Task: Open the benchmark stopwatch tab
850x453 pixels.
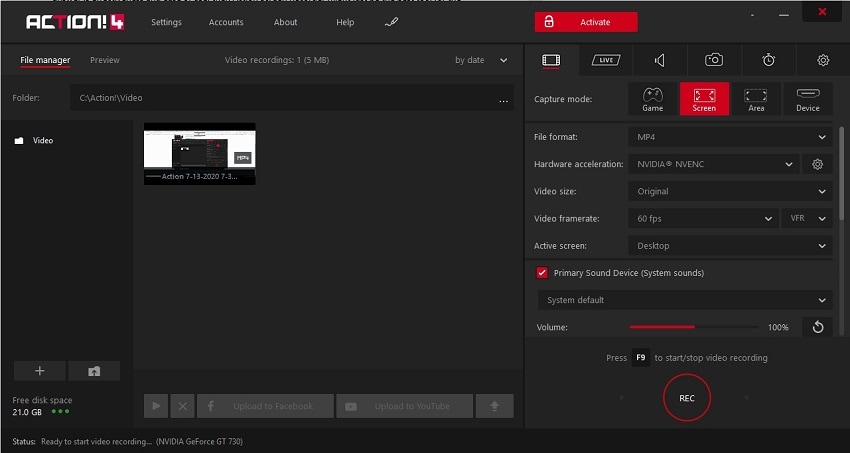Action: click(x=769, y=60)
